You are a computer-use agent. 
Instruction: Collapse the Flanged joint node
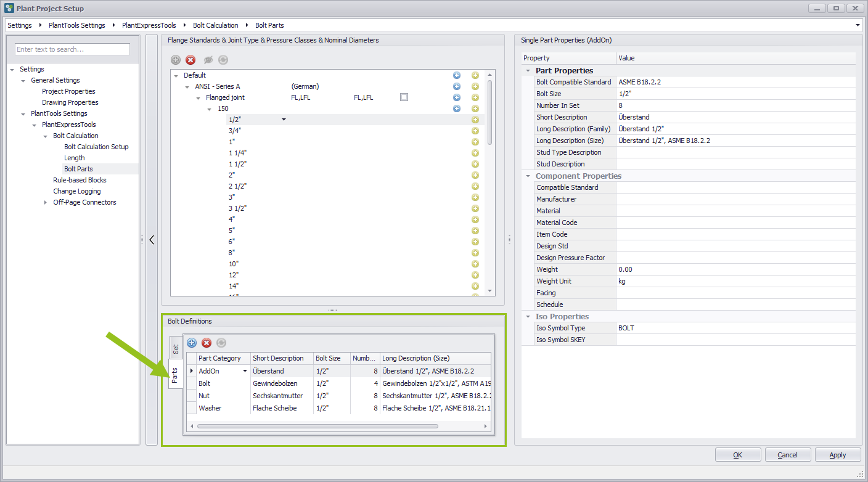point(199,98)
